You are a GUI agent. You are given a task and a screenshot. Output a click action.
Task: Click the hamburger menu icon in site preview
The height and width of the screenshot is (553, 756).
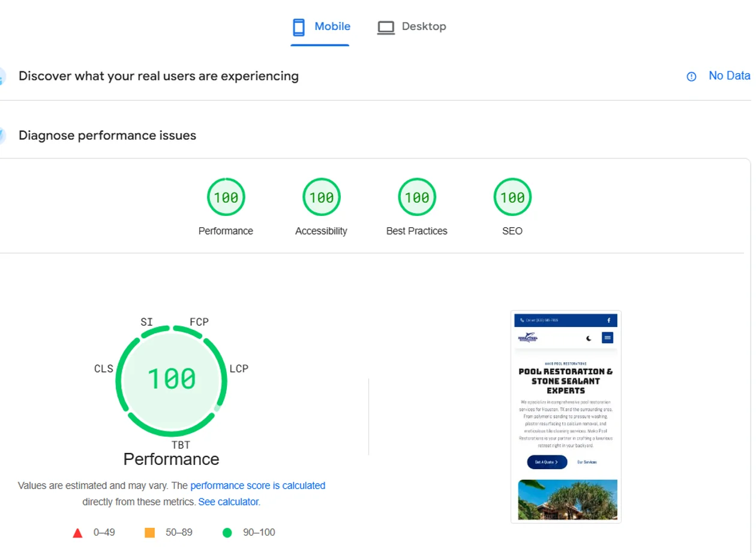[x=607, y=338]
